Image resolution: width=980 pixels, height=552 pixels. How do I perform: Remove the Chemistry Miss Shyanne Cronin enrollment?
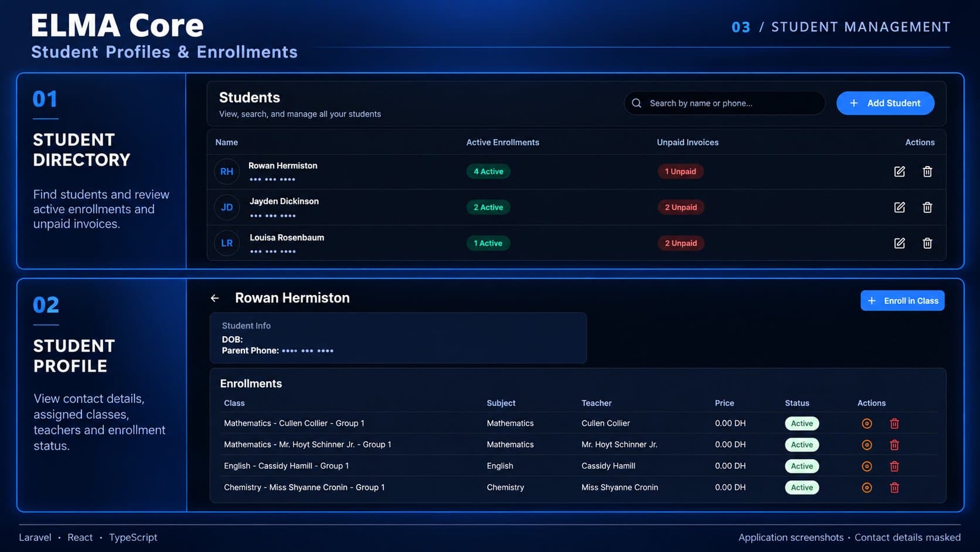[x=894, y=487]
